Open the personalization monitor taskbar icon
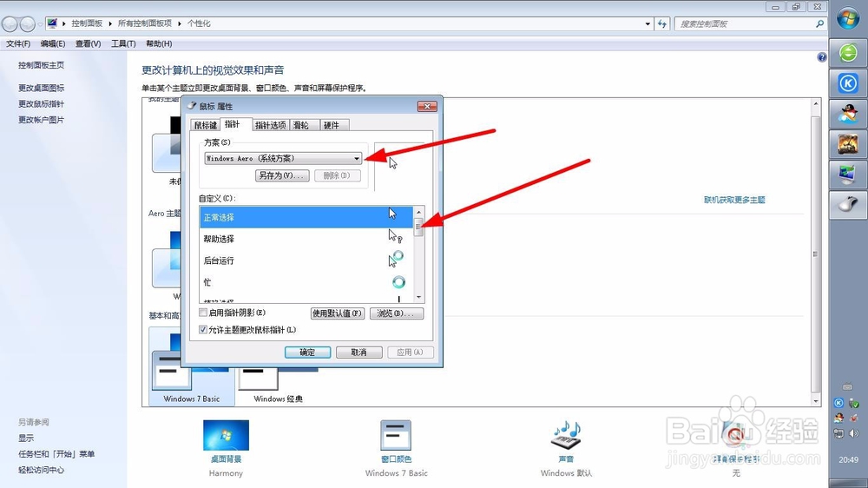The image size is (868, 488). tap(847, 175)
